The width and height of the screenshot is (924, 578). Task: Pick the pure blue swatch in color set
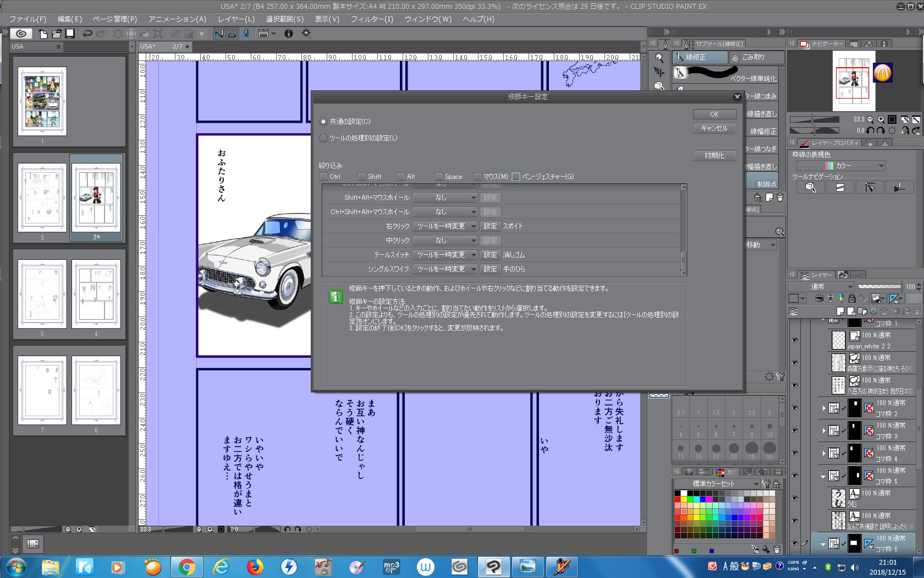click(702, 499)
